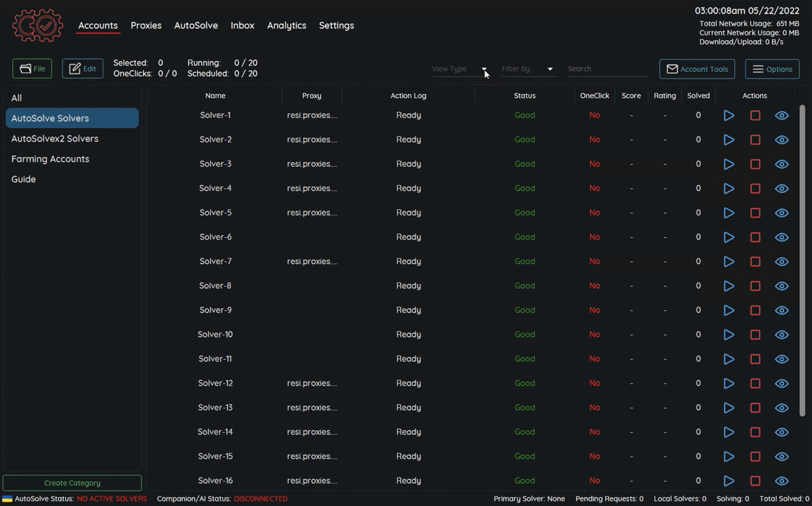This screenshot has width=812, height=506.
Task: Toggle the eye icon for Solver-16
Action: click(781, 481)
